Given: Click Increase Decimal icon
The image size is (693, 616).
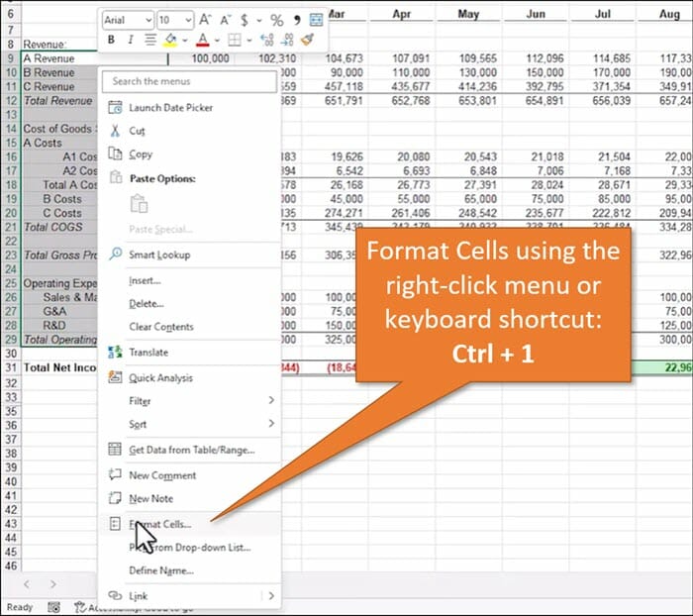Looking at the screenshot, I should (265, 40).
